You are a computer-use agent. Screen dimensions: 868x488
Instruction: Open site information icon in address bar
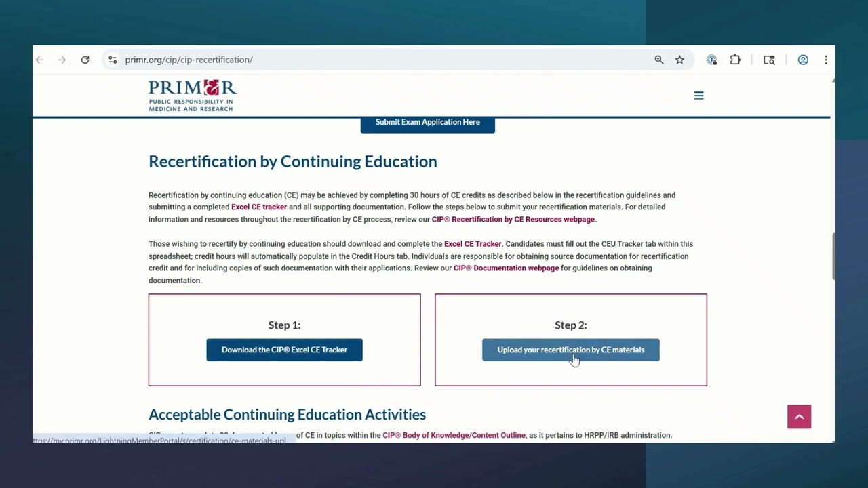pyautogui.click(x=113, y=60)
